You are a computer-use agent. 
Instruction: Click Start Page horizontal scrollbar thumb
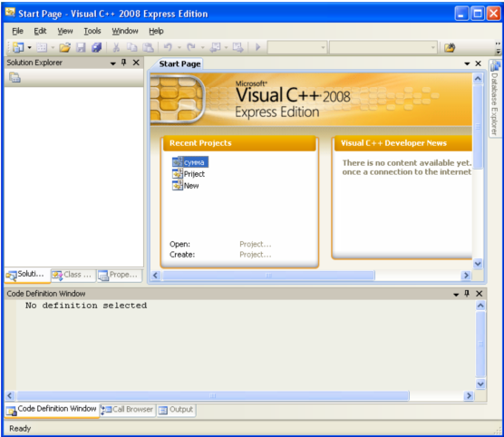tap(268, 276)
